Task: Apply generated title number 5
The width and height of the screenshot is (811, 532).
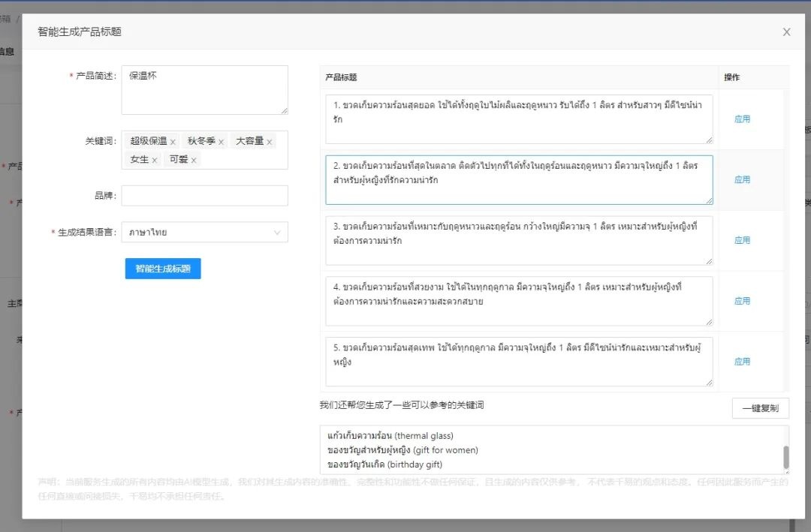Action: pos(742,362)
